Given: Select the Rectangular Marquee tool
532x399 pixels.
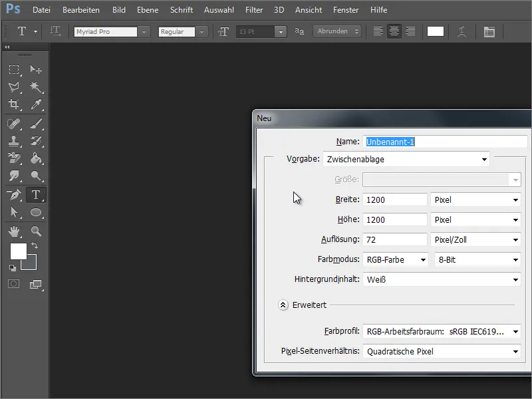Looking at the screenshot, I should coord(14,70).
